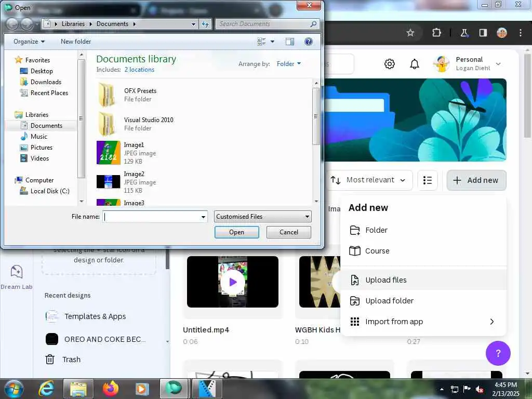Screen dimensions: 532x399
Task: Click the Windows Start orb
Action: [14, 389]
